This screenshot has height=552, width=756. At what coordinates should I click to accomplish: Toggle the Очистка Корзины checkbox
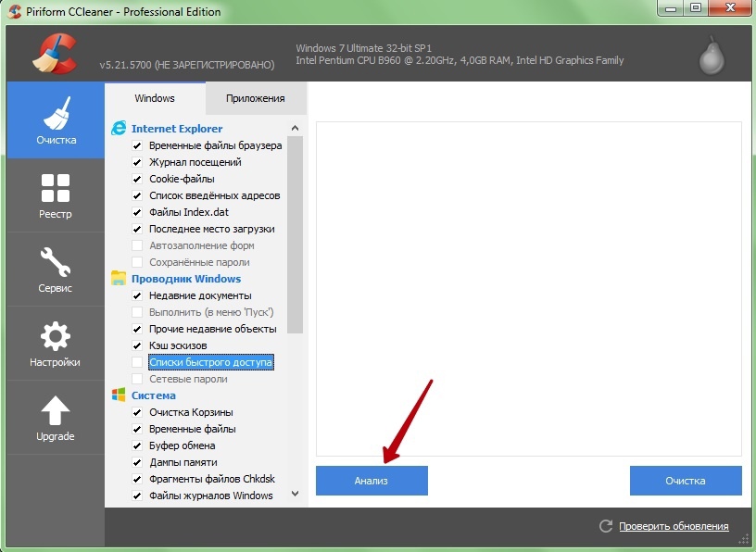pos(137,412)
